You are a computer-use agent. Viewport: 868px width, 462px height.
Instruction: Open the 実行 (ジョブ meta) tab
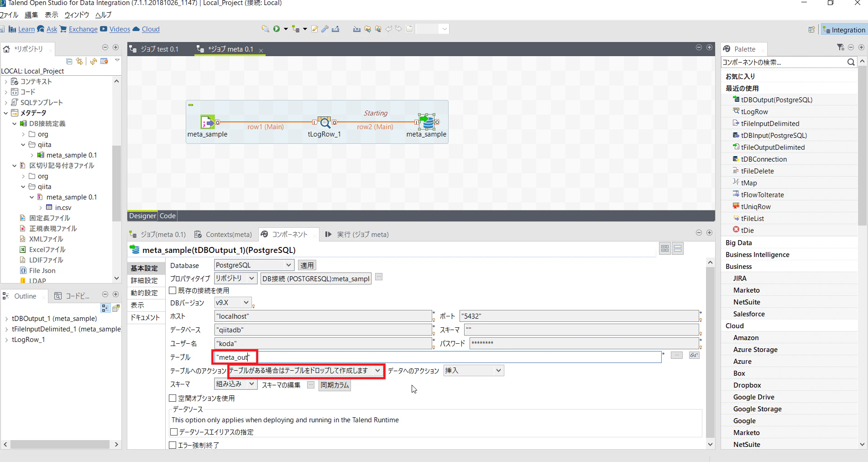tap(357, 235)
